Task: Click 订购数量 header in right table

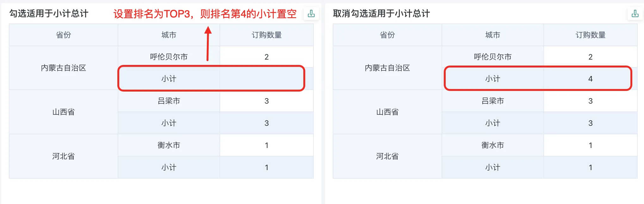Action: (591, 35)
